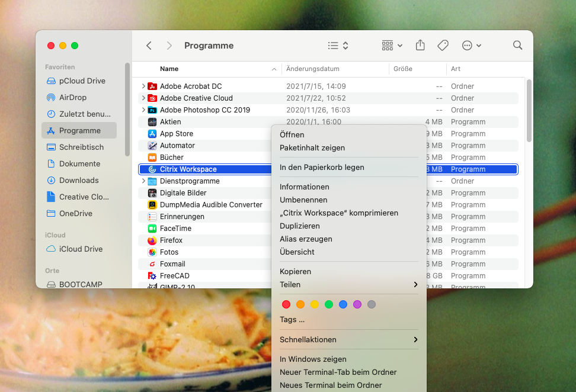576x392 pixels.
Task: Open Schreibtisch in the sidebar
Action: [79, 147]
